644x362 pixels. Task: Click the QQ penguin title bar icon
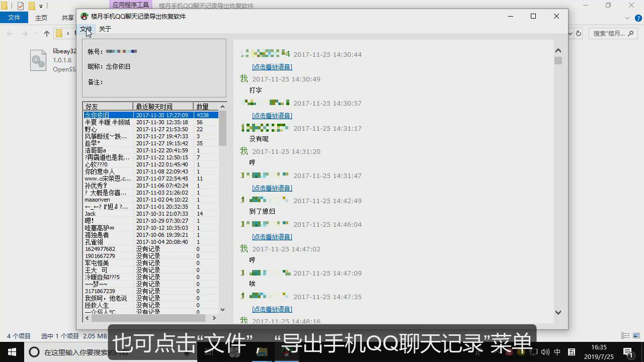click(x=84, y=16)
